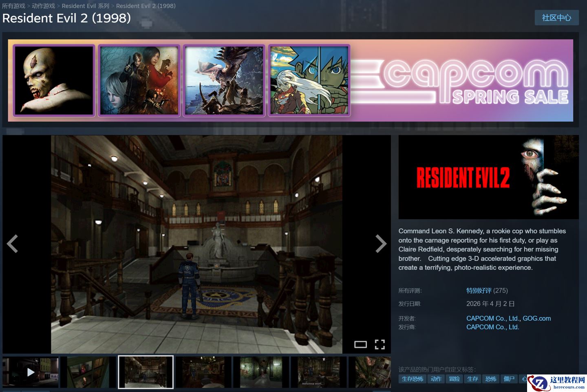
Task: Open the 恐怖 tag
Action: coord(491,379)
